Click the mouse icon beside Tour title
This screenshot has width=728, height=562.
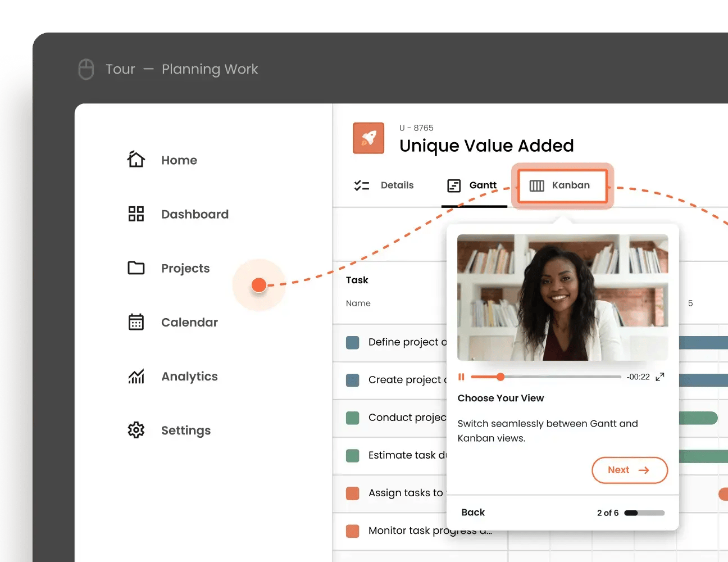86,69
